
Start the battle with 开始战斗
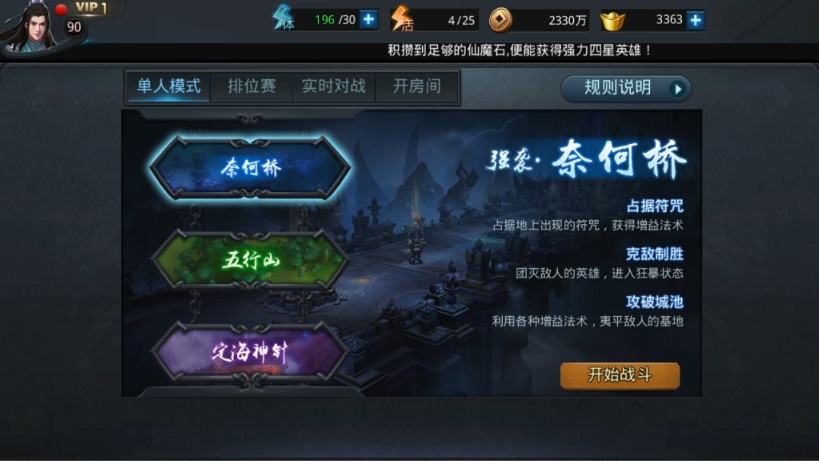tap(620, 375)
